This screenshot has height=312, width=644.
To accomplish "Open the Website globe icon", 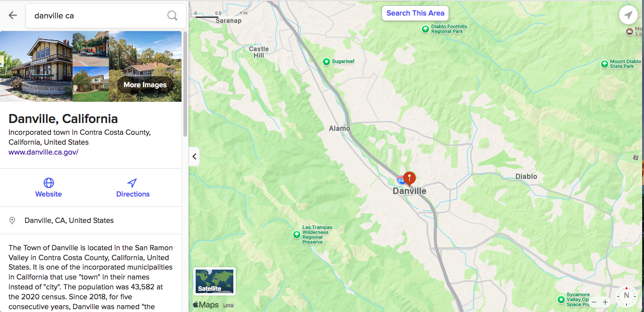I will 49,183.
